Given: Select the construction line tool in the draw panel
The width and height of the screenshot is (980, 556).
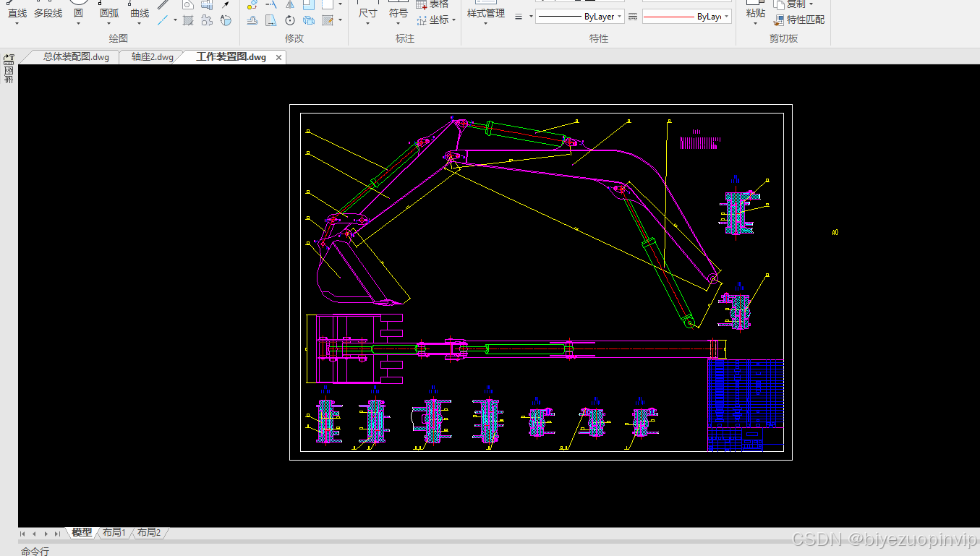Looking at the screenshot, I should click(163, 20).
